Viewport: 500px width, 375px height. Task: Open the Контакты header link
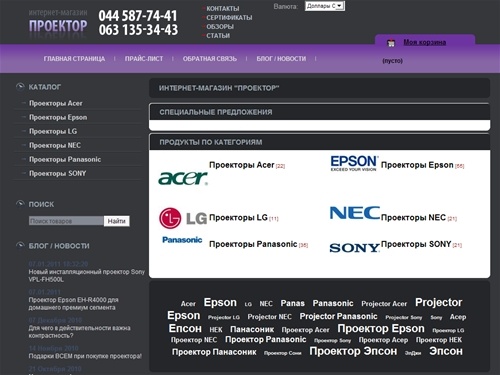point(222,9)
